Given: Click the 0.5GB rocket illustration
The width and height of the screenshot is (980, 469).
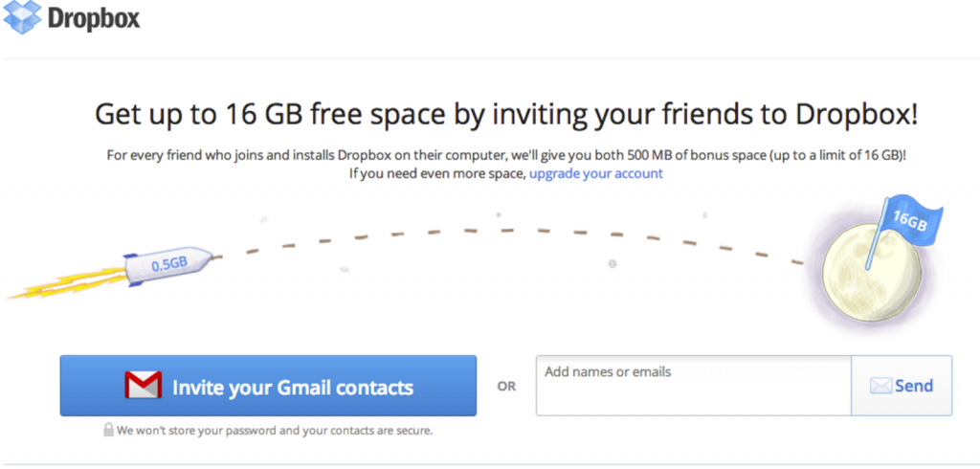Looking at the screenshot, I should coord(168,264).
